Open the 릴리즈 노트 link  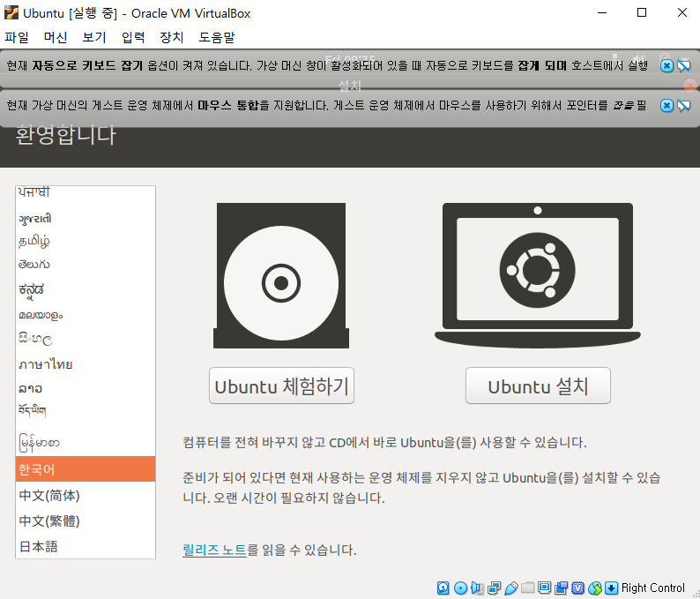(x=215, y=550)
